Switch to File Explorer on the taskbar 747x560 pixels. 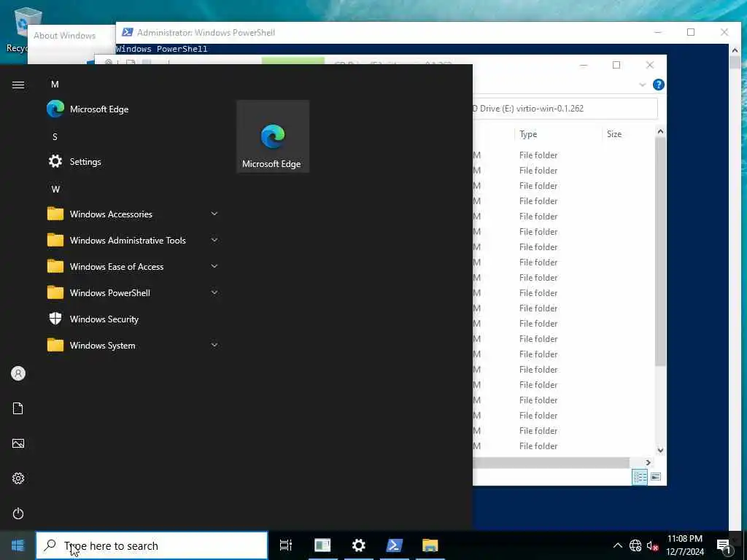(x=430, y=545)
